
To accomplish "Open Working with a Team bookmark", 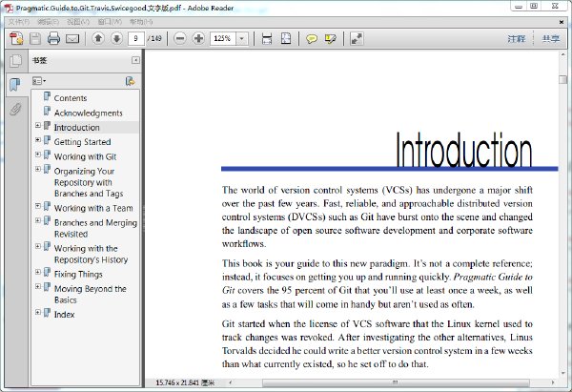I will point(93,208).
